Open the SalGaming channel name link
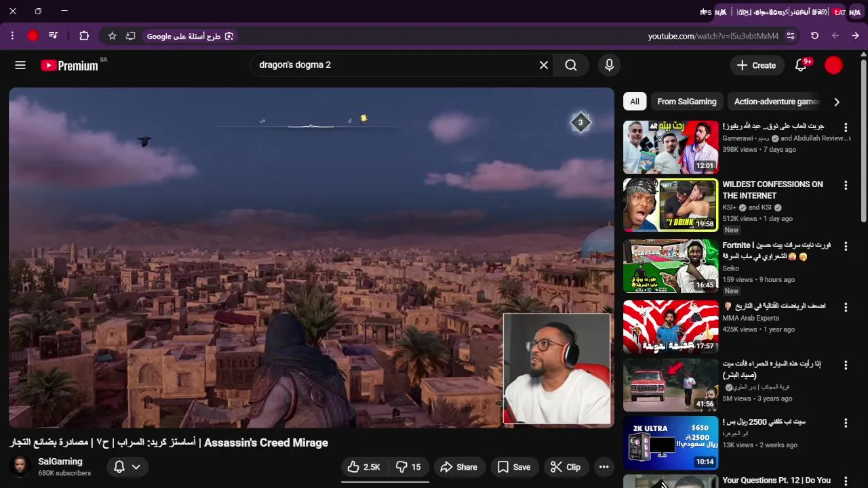Viewport: 868px width, 488px height. click(60, 462)
